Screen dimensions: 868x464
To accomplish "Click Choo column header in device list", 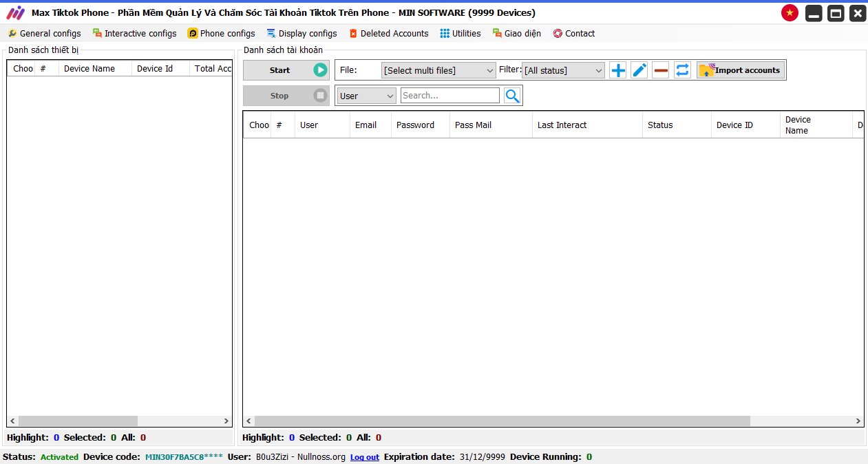I will 22,68.
